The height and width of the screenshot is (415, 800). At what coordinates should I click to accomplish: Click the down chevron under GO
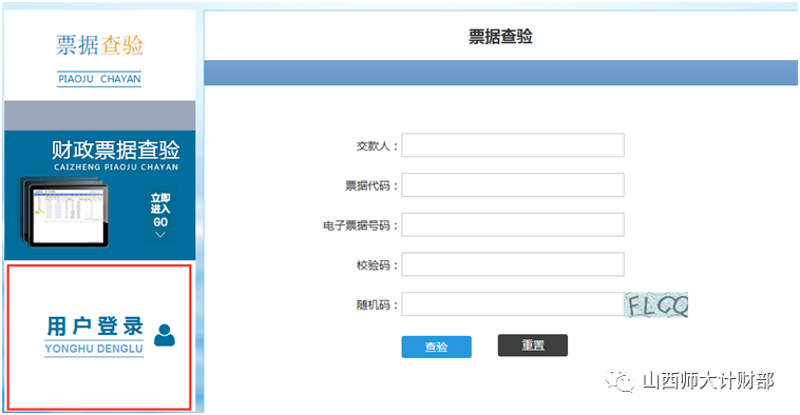(160, 235)
